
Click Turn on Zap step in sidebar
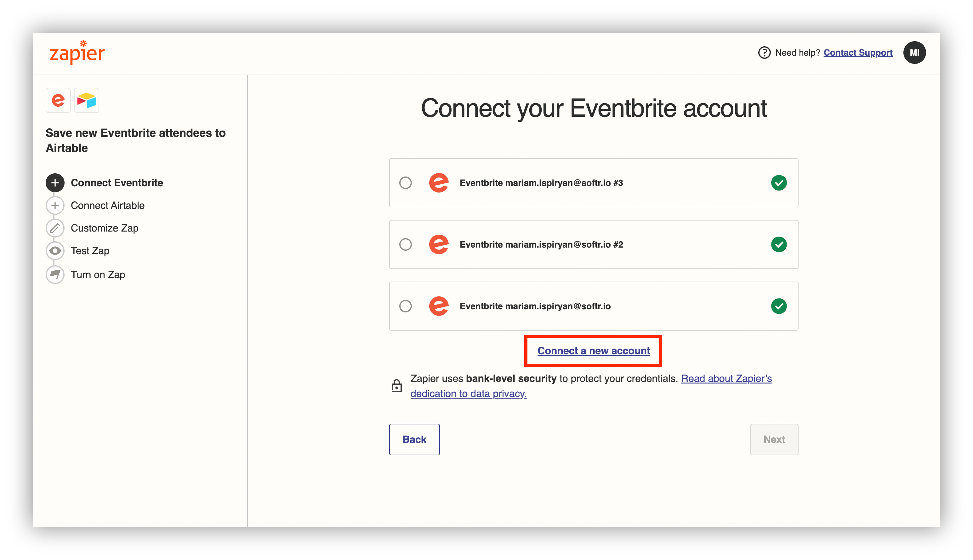point(98,274)
